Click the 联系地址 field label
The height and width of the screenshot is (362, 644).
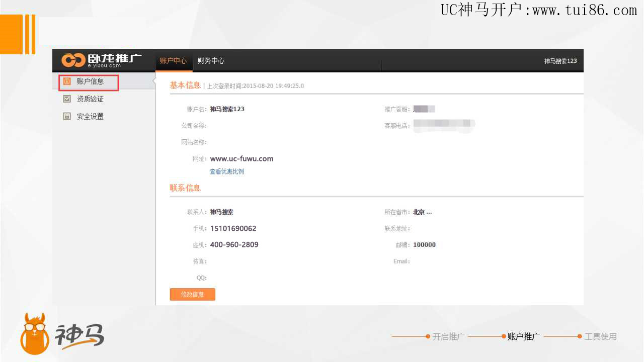(397, 229)
